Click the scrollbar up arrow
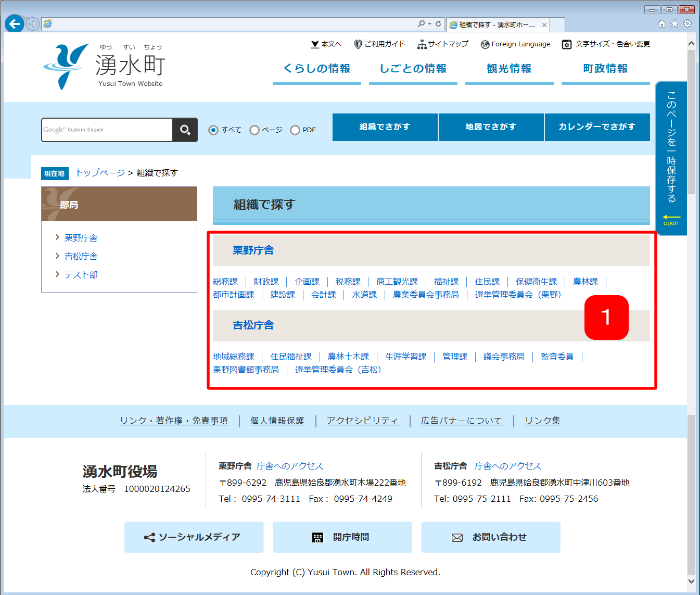The width and height of the screenshot is (700, 595). click(691, 44)
